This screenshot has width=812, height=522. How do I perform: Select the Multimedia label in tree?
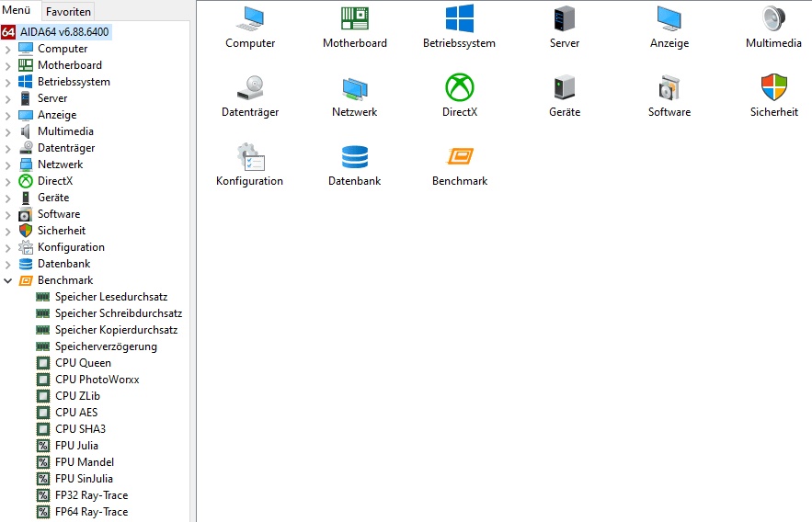[66, 131]
